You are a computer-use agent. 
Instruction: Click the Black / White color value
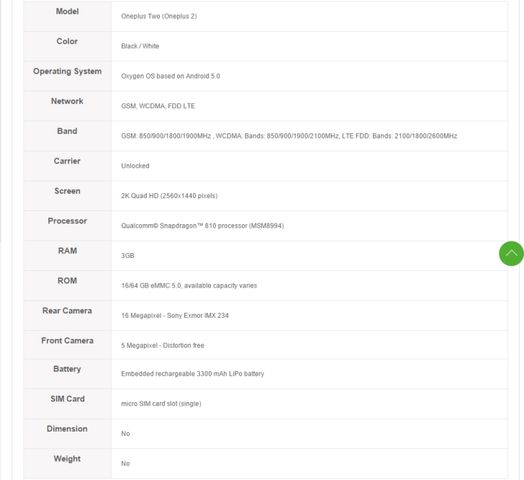point(140,46)
